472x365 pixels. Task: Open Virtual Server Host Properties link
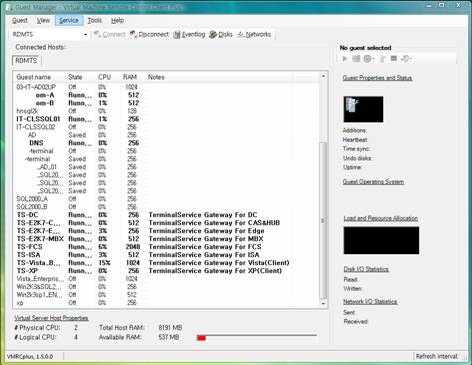point(51,318)
